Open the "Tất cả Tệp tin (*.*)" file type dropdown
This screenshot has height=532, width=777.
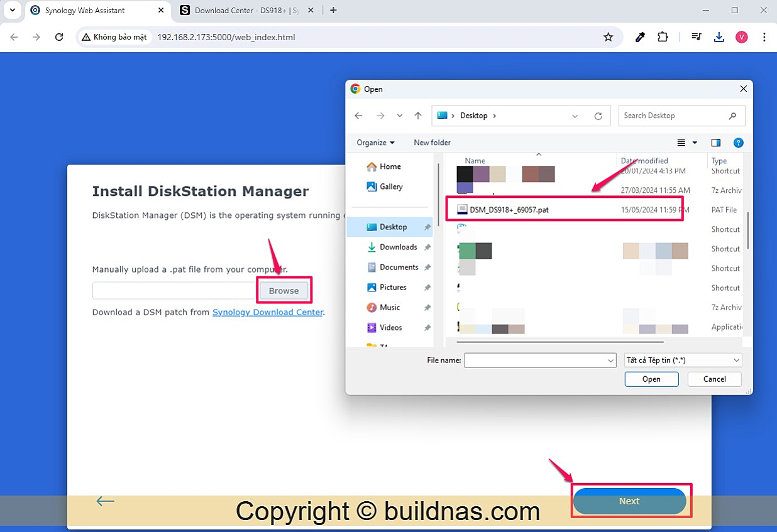click(x=683, y=361)
